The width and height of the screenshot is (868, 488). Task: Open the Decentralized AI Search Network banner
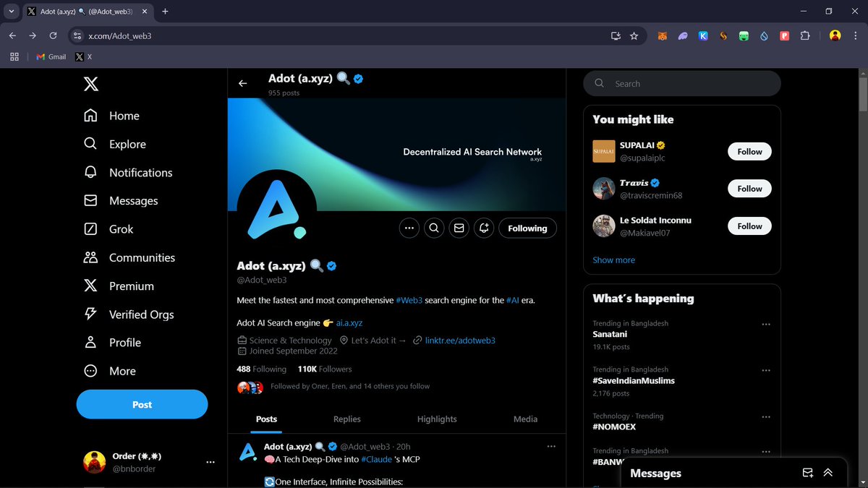[397, 154]
